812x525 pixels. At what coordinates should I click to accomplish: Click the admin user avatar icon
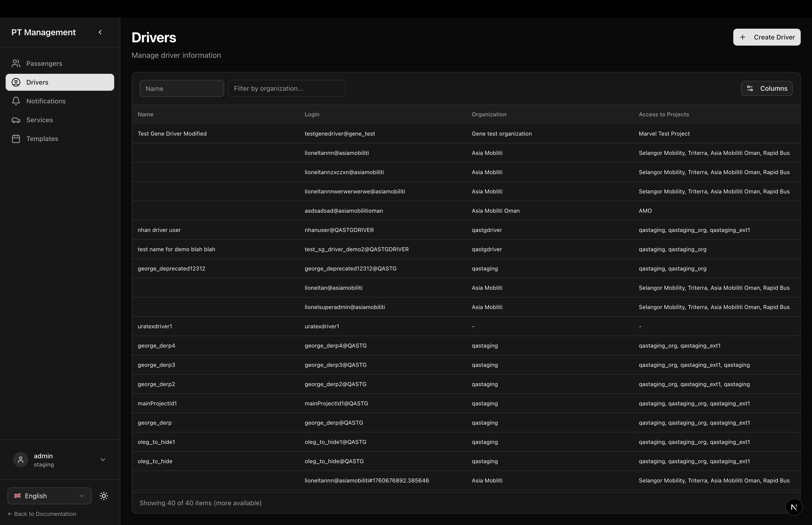point(20,459)
